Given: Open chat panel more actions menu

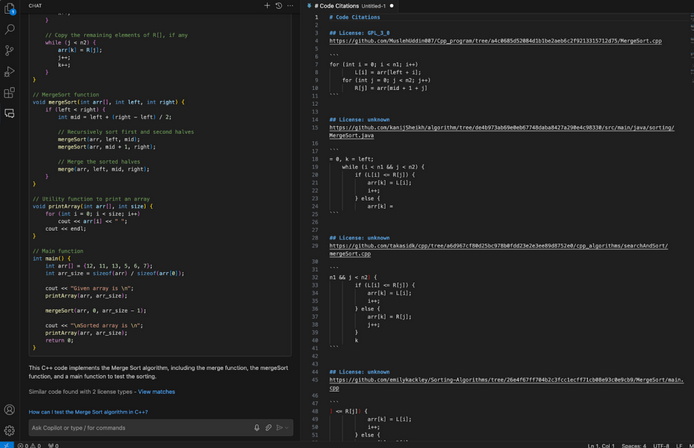Looking at the screenshot, I should (289, 6).
